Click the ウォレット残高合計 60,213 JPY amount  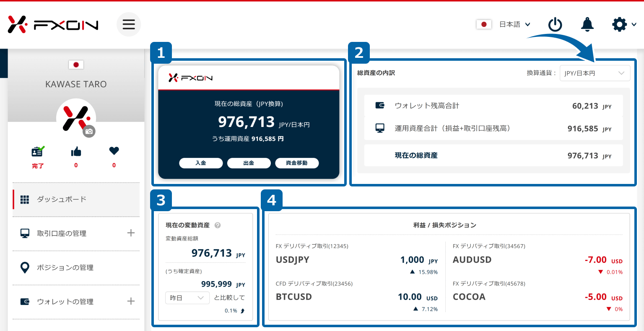click(592, 106)
